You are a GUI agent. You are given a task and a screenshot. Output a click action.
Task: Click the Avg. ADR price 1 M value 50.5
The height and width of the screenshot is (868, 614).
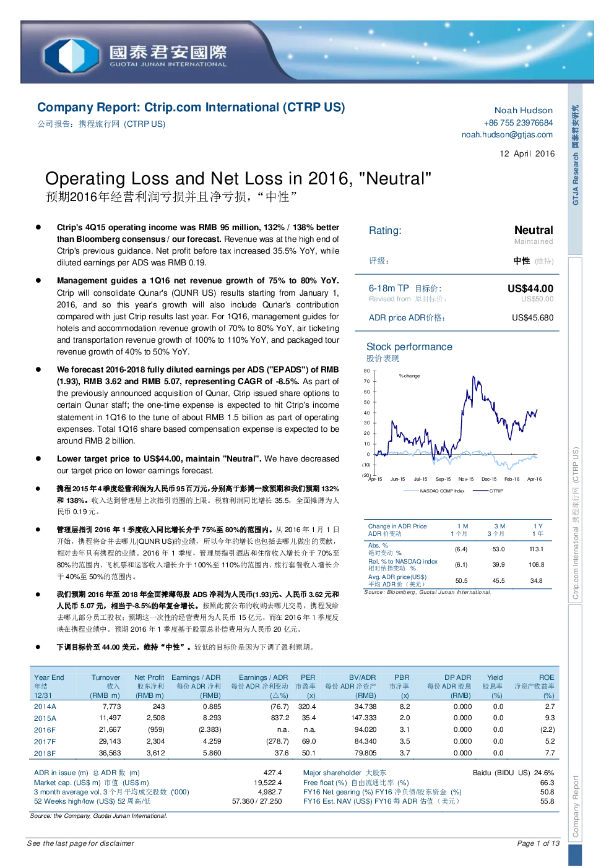pos(461,581)
